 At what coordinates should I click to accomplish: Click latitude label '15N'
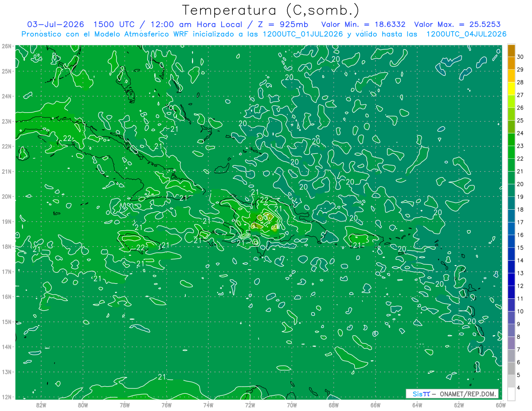point(7,321)
